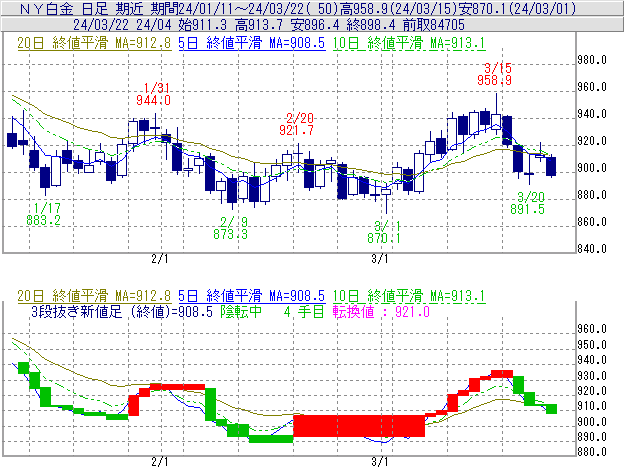Click the 安870.1(24/03/01) header value
The width and height of the screenshot is (624, 475).
pyautogui.click(x=517, y=8)
